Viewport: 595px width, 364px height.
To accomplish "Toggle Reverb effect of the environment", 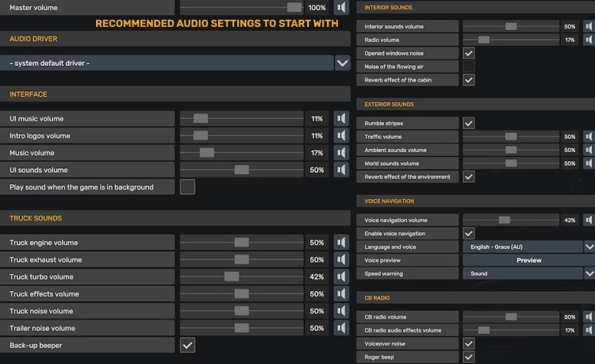I will click(469, 176).
